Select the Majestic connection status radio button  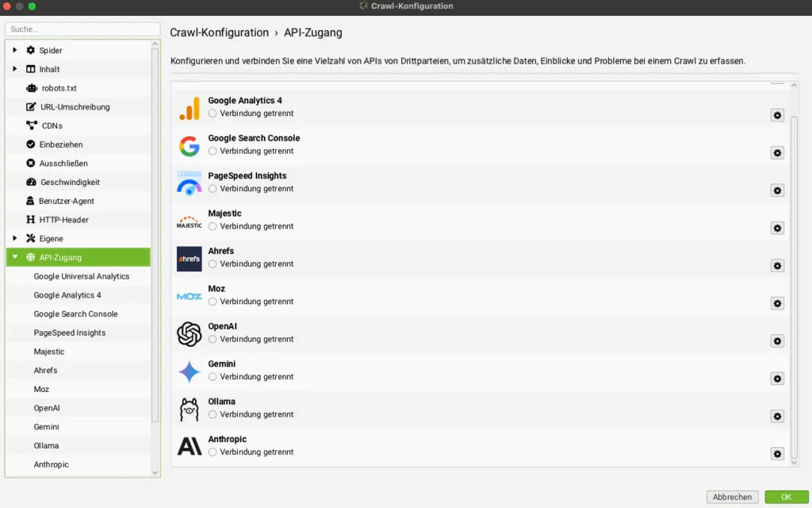pyautogui.click(x=213, y=226)
